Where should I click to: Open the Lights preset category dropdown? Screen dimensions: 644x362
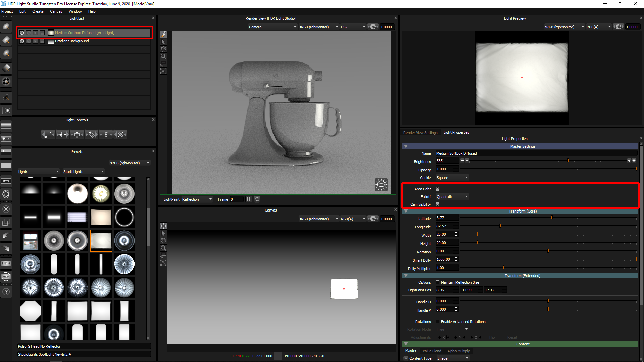[39, 172]
